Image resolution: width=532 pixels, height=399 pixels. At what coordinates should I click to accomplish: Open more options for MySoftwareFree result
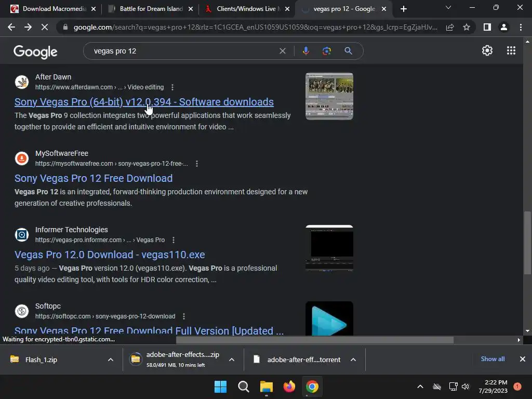197,164
